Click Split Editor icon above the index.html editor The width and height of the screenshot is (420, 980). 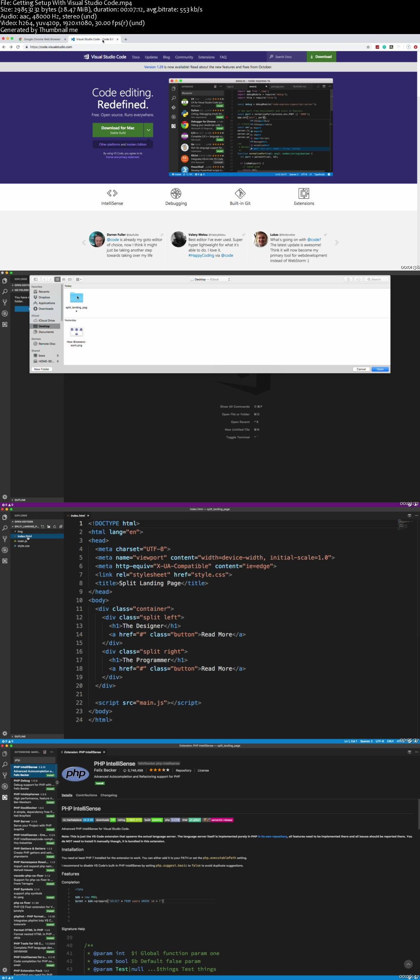pyautogui.click(x=409, y=515)
